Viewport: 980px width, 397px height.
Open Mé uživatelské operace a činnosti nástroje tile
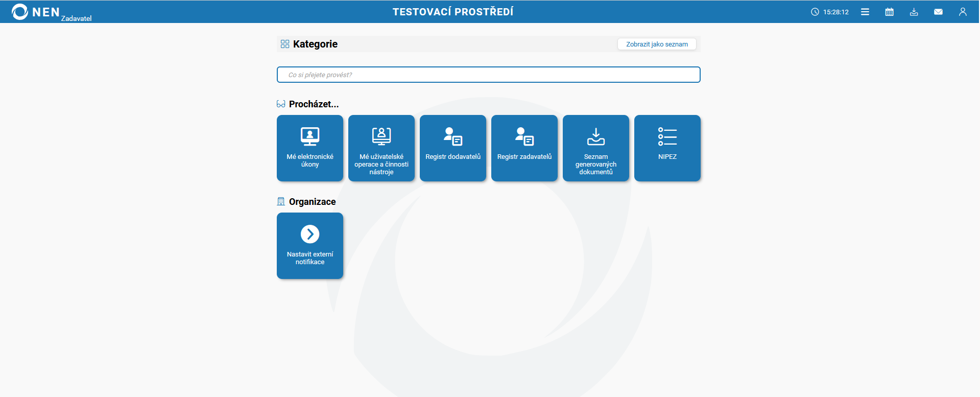tap(381, 148)
